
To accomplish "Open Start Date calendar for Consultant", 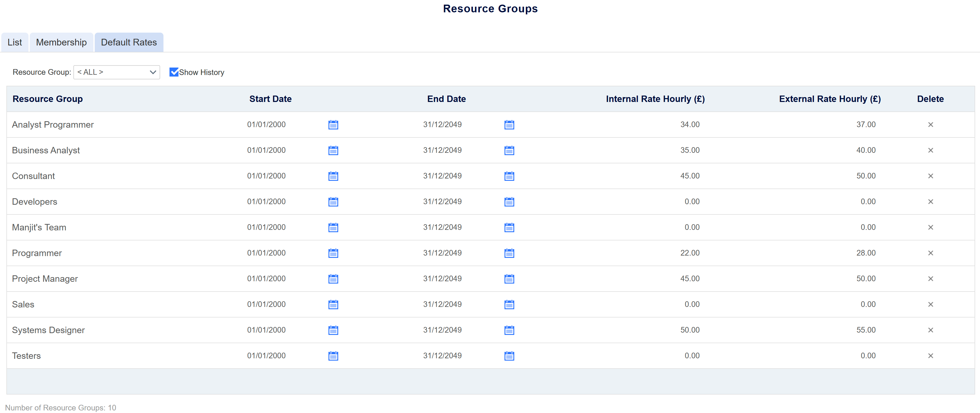I will point(333,176).
